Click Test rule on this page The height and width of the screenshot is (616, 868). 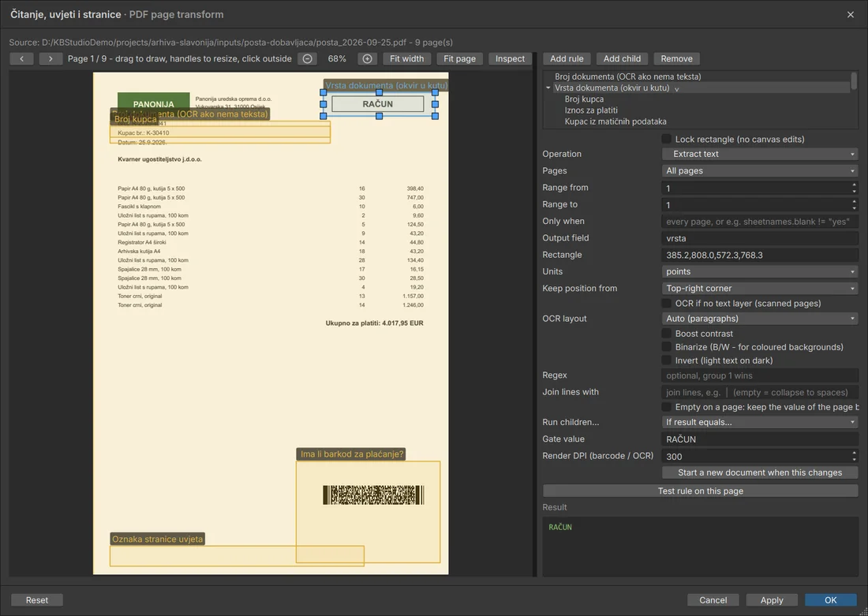point(700,491)
